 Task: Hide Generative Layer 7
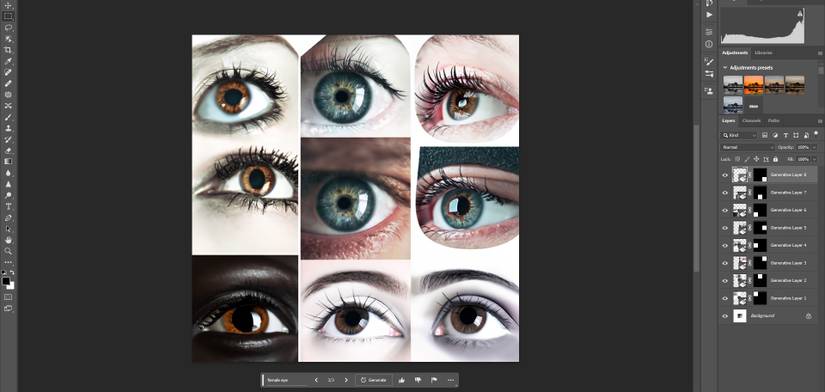pos(725,193)
